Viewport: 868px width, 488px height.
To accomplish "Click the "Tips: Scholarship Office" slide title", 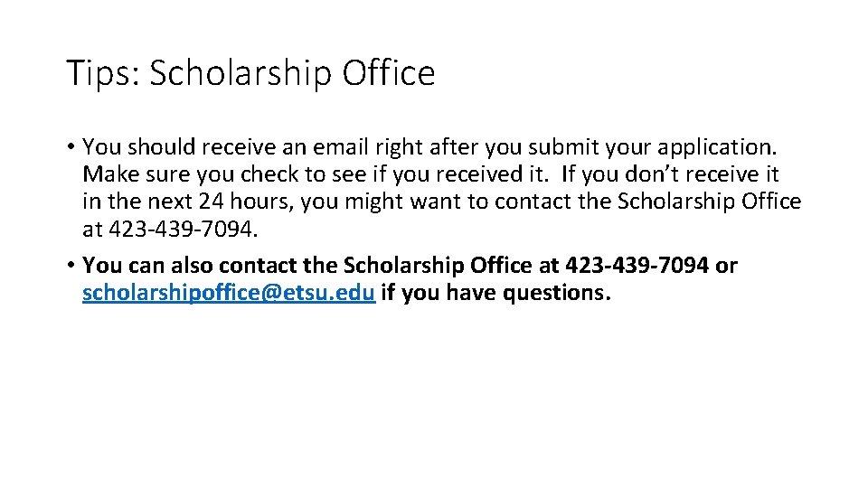I will pos(250,73).
